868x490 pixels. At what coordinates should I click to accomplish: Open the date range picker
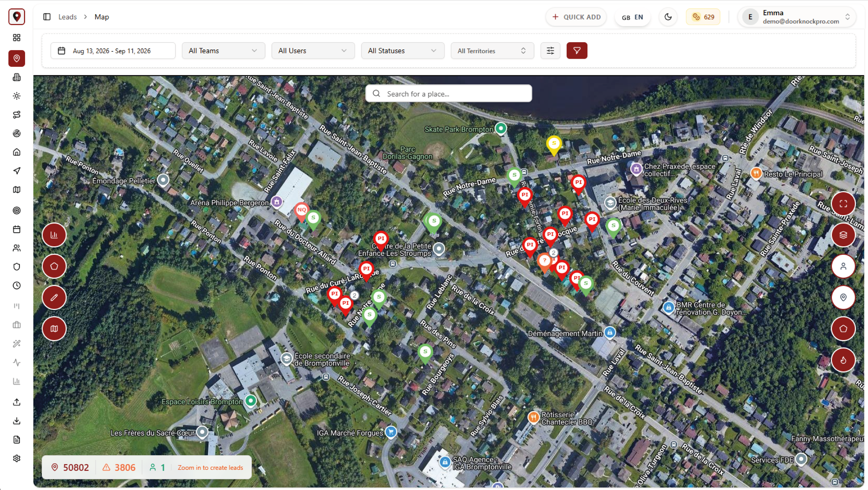pyautogui.click(x=113, y=50)
